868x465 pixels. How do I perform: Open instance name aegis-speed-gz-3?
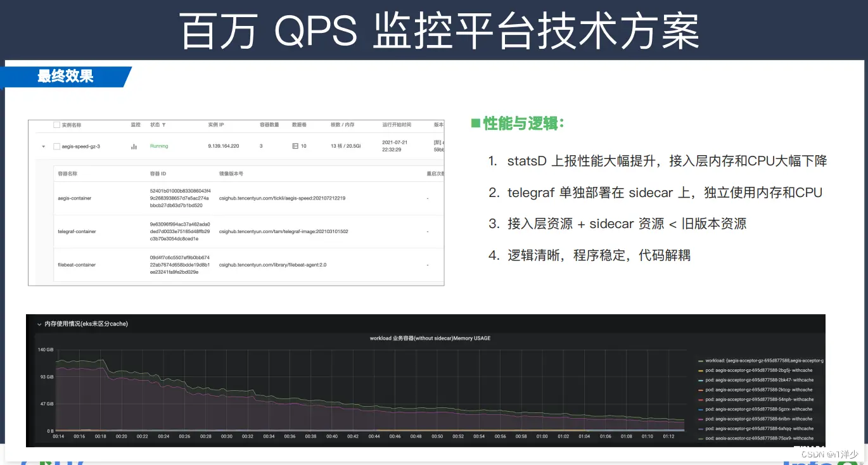tap(80, 146)
